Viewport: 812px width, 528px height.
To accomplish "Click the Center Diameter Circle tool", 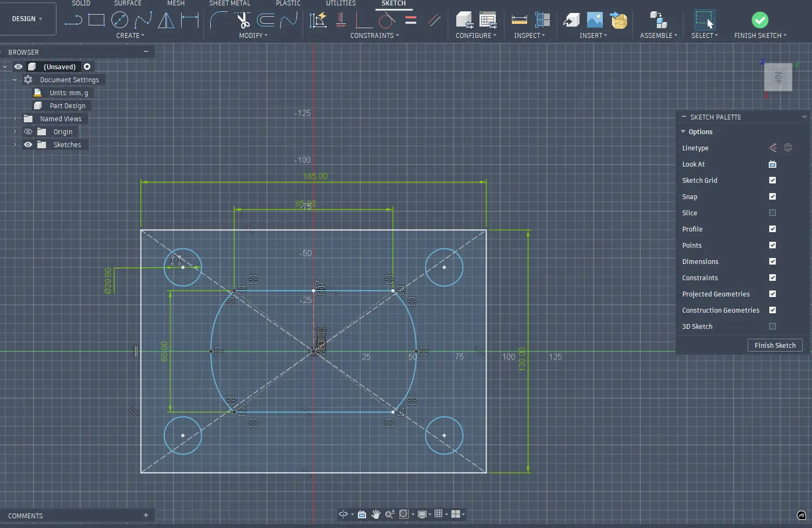I will [119, 21].
